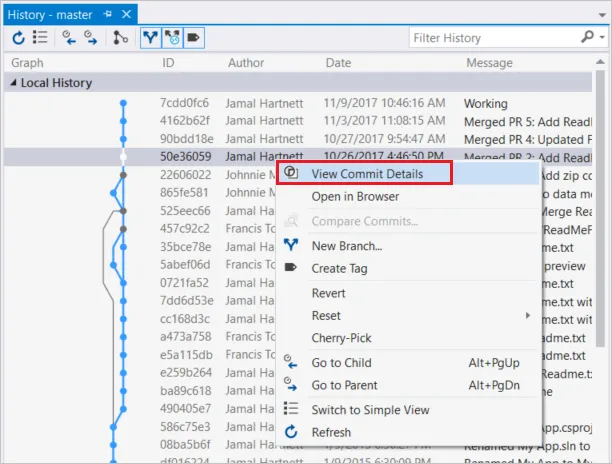Select commit ID 5abef06d
The width and height of the screenshot is (612, 464).
pyautogui.click(x=185, y=265)
